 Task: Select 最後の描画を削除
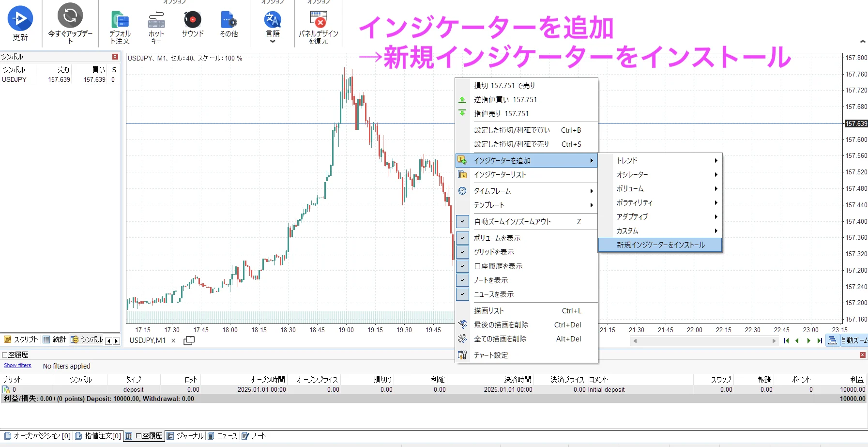[x=527, y=324]
